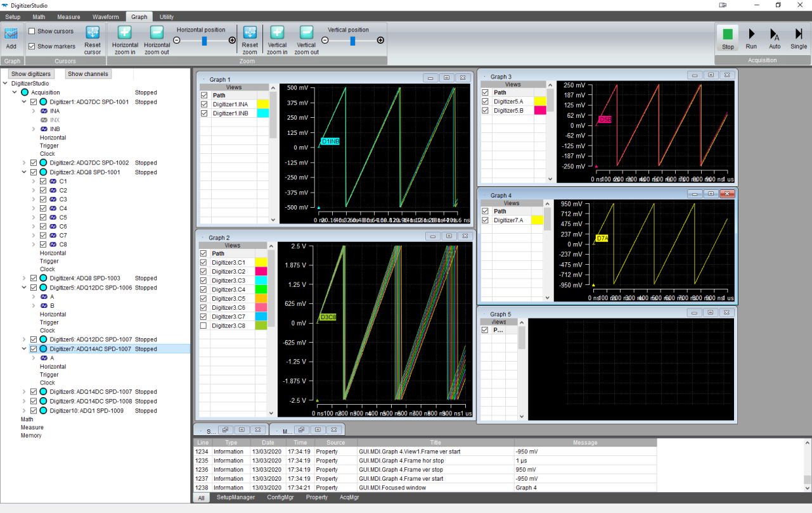Expand the Digitizer10 ADQ1 SPD-1009 node
Viewport: 812px width, 513px height.
pos(25,410)
